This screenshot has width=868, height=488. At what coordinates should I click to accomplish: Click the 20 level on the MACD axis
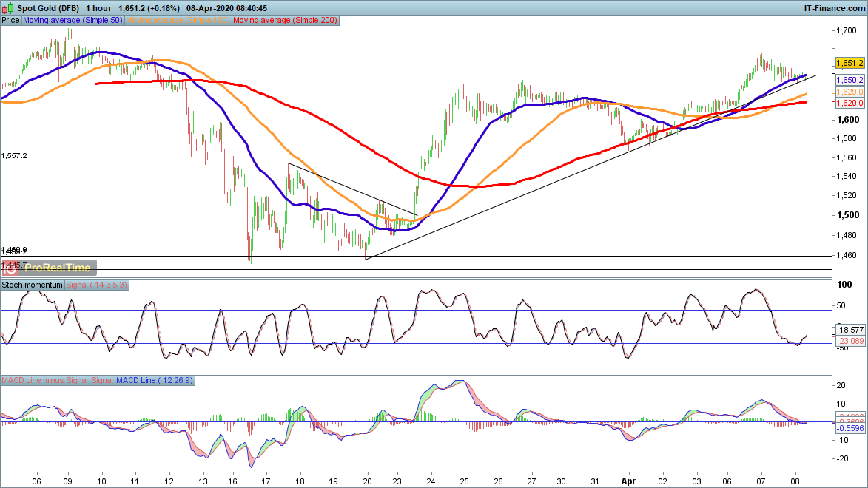(x=841, y=386)
